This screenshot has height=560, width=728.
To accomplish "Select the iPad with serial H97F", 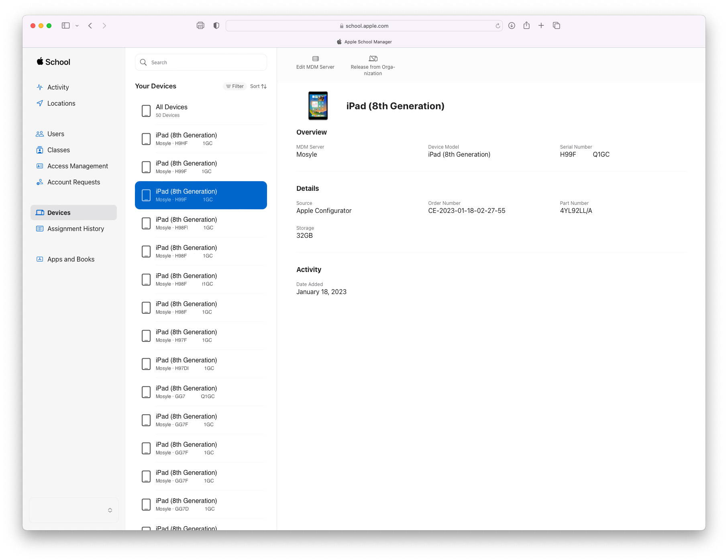I will [201, 336].
